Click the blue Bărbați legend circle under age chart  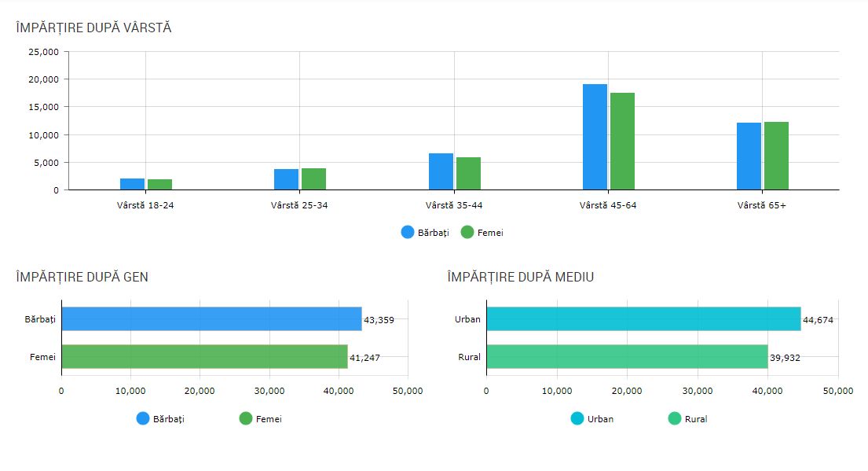point(408,233)
